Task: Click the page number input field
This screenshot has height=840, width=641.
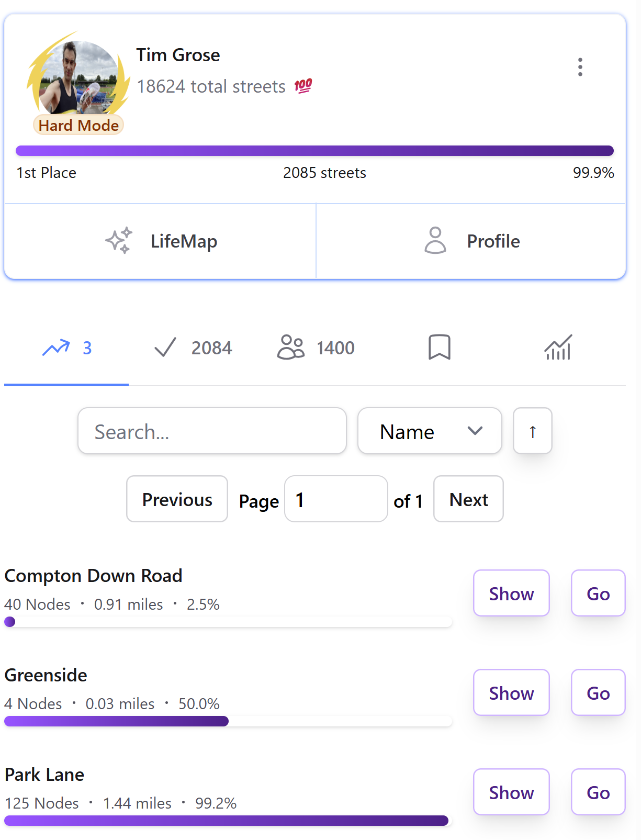Action: pos(335,499)
